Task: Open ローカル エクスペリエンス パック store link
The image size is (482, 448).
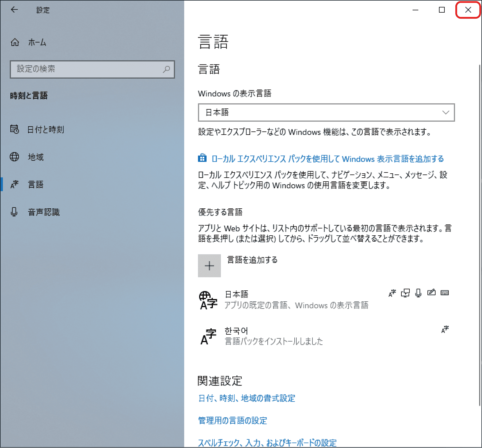Action: pos(327,159)
